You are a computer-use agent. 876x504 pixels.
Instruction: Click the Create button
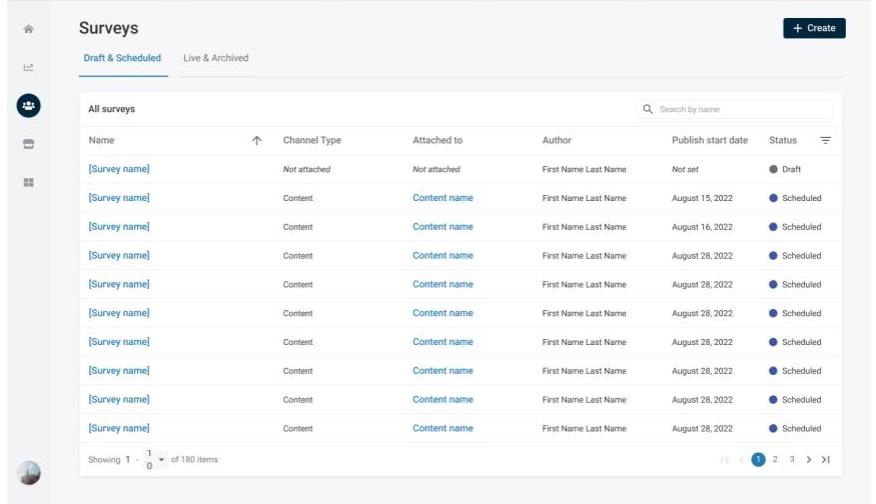813,28
